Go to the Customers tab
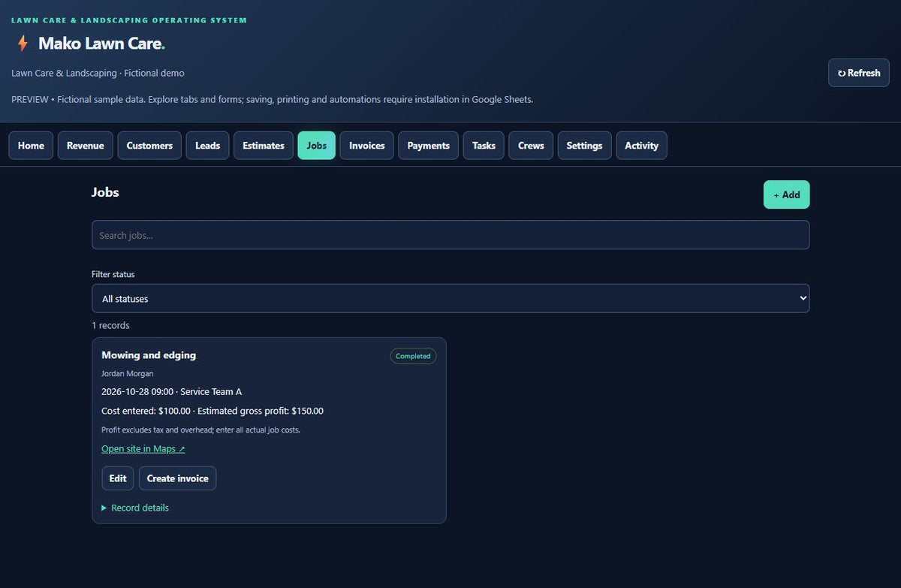This screenshot has height=588, width=901. [149, 146]
